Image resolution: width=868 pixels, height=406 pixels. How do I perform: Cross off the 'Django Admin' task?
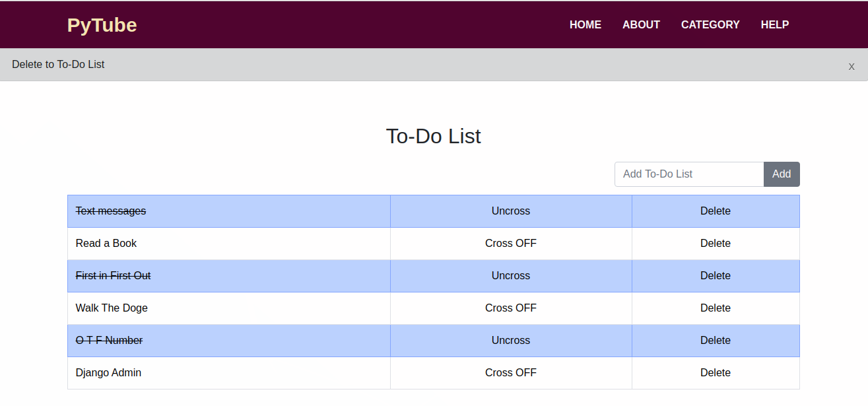(x=510, y=372)
